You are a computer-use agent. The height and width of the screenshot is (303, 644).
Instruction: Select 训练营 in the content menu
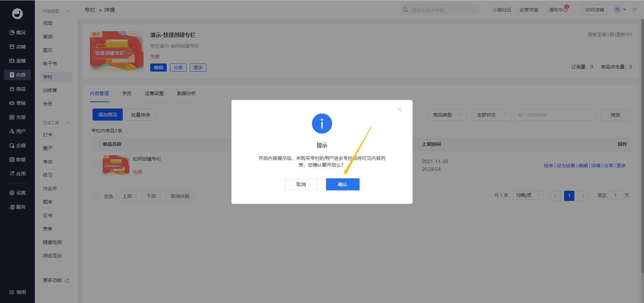[50, 90]
